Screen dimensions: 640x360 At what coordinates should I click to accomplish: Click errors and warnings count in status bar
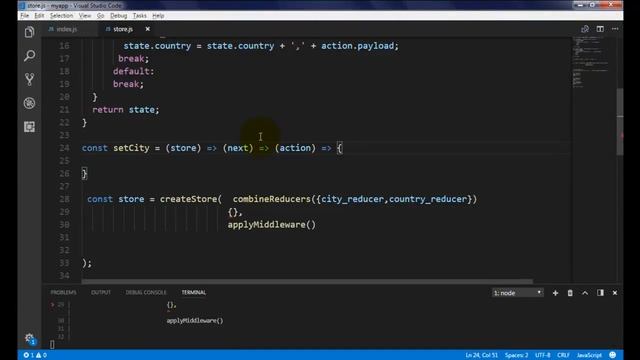(35, 355)
